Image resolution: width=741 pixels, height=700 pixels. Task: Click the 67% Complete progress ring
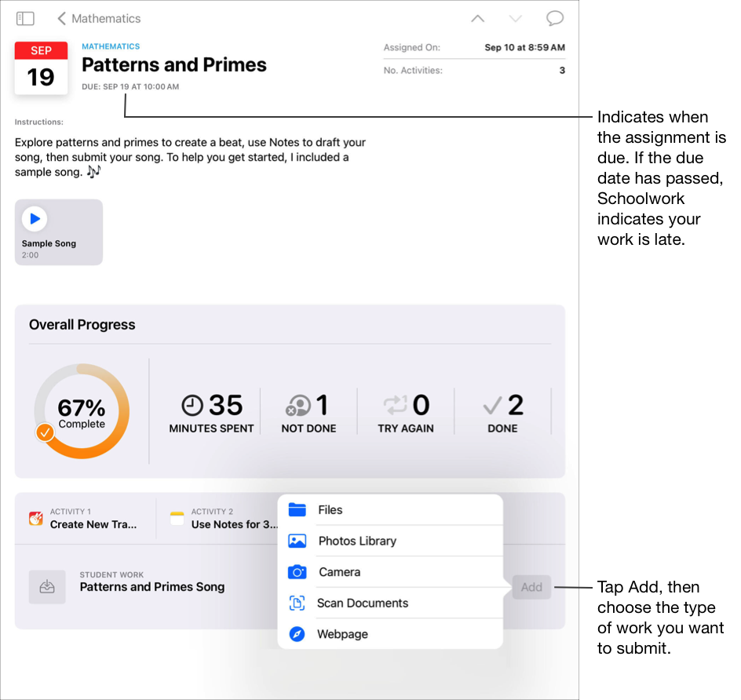click(82, 411)
